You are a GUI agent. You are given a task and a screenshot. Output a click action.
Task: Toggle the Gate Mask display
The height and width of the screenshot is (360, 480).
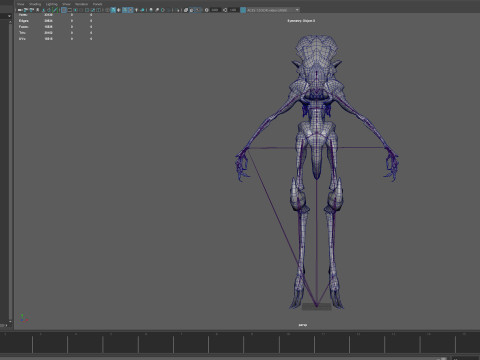pyautogui.click(x=81, y=10)
